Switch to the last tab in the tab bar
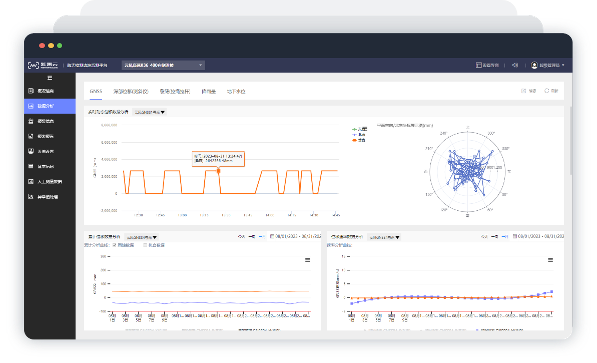This screenshot has height=363, width=597. pos(236,91)
